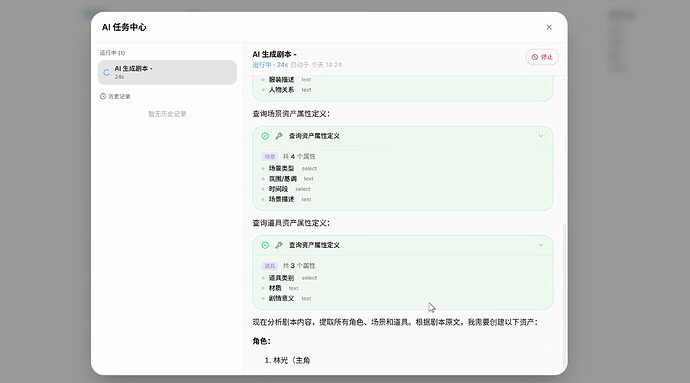
Task: Click the 运行中 (1) section header
Action: point(112,53)
